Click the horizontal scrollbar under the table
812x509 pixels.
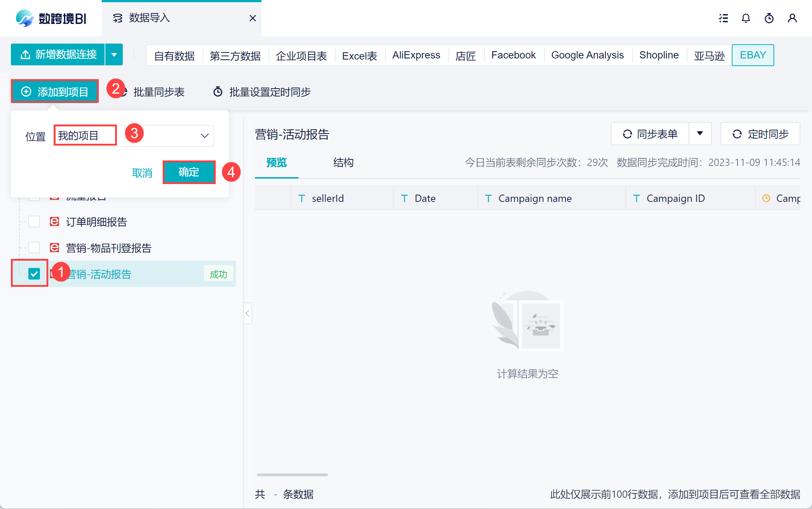click(292, 475)
